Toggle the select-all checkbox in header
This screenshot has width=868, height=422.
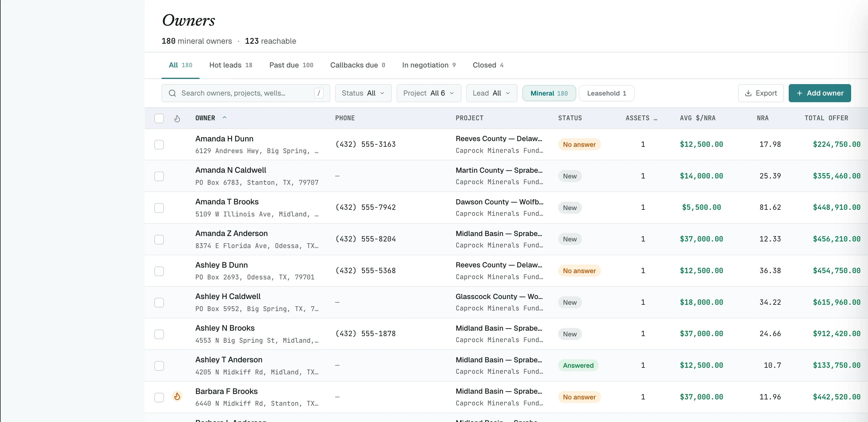coord(159,118)
